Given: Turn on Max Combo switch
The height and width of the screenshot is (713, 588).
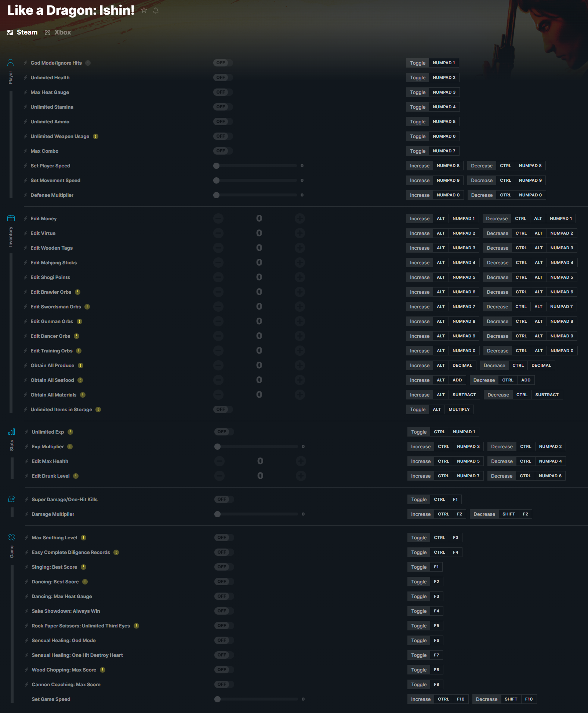Looking at the screenshot, I should (223, 151).
